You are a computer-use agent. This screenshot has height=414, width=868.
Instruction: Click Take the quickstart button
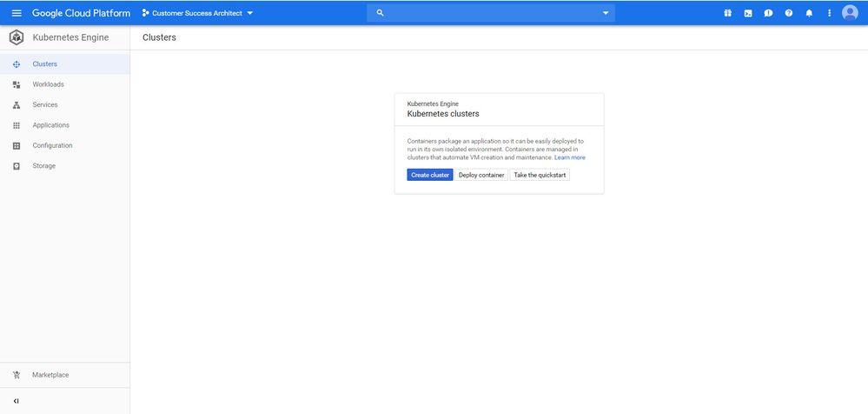(540, 175)
